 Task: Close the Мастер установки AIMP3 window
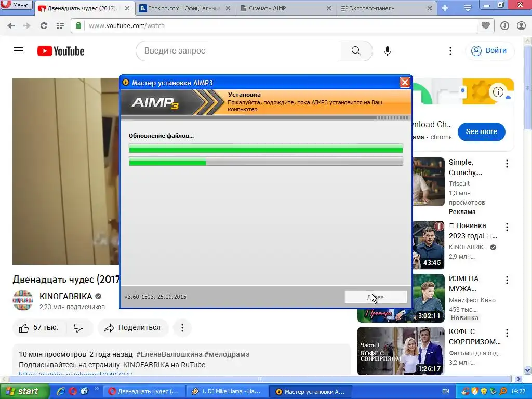(x=405, y=83)
